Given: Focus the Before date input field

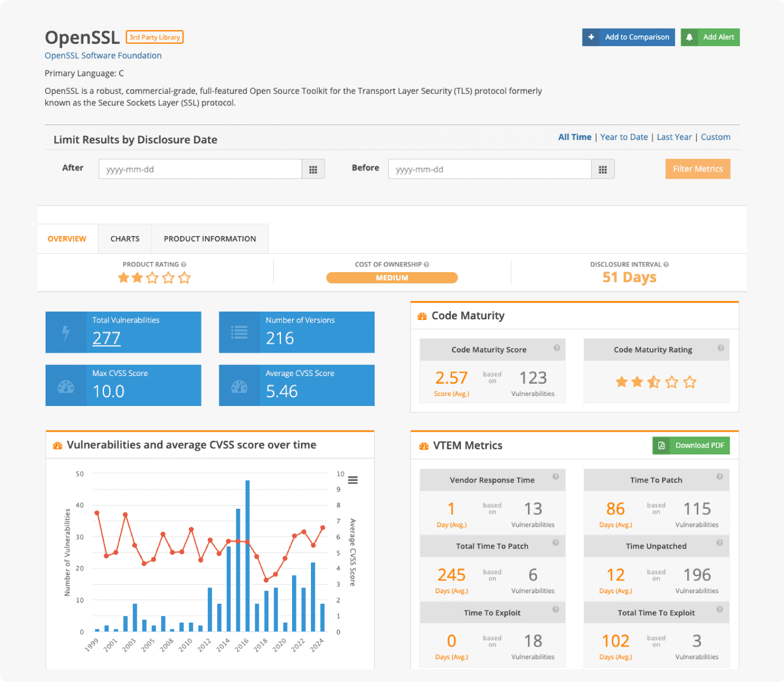Looking at the screenshot, I should coord(490,169).
